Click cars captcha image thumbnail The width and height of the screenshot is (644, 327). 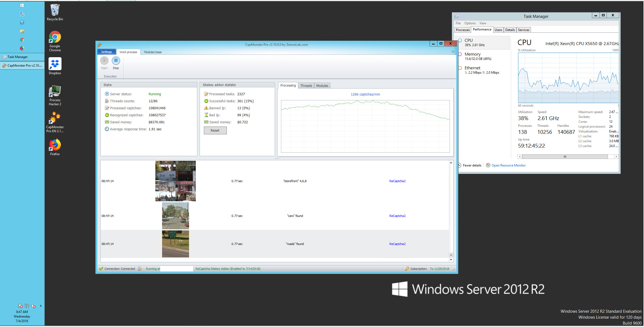pyautogui.click(x=176, y=216)
